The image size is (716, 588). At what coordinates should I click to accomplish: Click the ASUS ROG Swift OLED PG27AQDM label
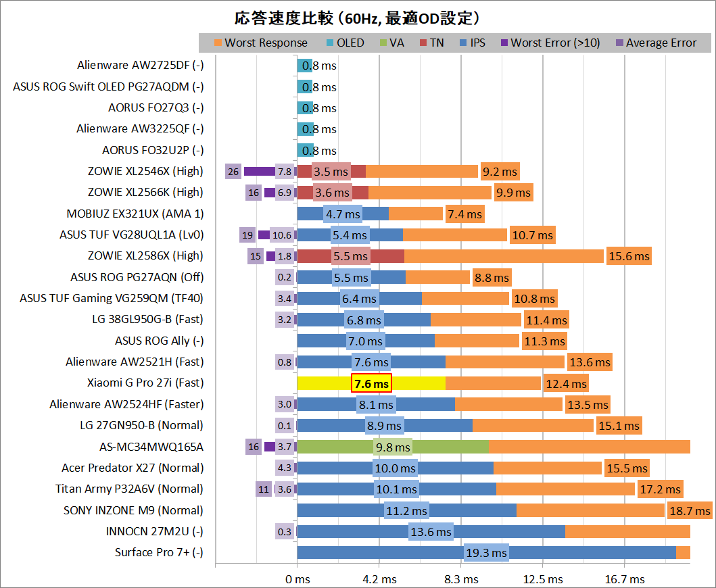pyautogui.click(x=108, y=87)
